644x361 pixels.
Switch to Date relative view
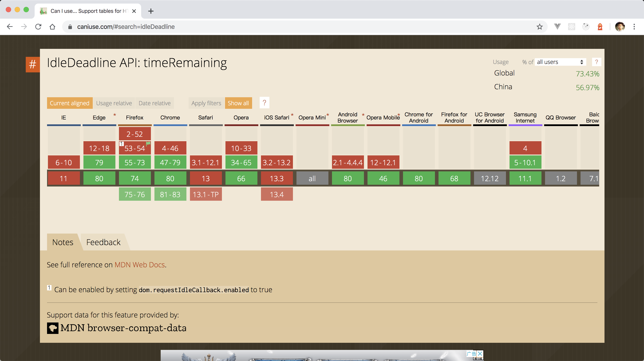click(x=154, y=103)
